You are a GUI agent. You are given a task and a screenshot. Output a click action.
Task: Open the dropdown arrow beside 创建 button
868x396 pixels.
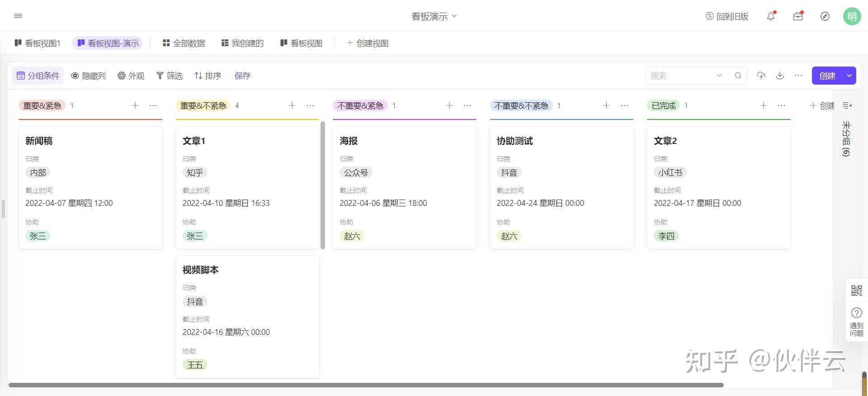coord(849,76)
